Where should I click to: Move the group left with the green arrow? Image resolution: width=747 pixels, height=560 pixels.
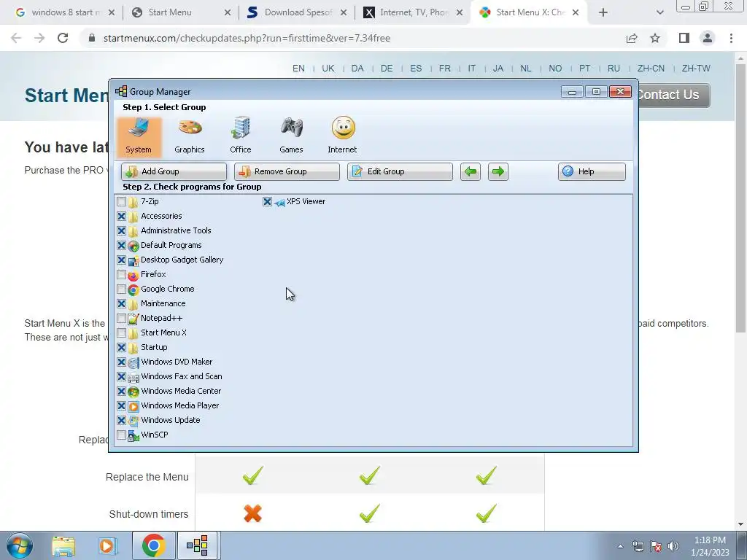tap(471, 171)
